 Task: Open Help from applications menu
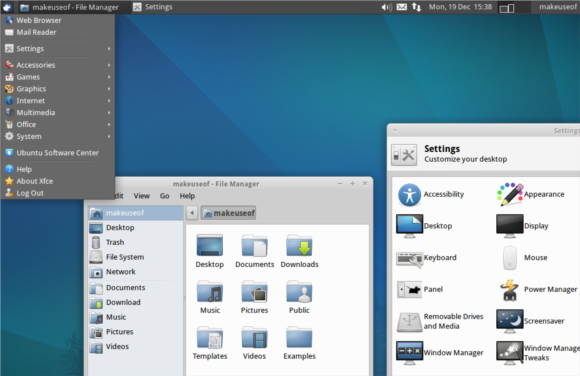point(58,169)
